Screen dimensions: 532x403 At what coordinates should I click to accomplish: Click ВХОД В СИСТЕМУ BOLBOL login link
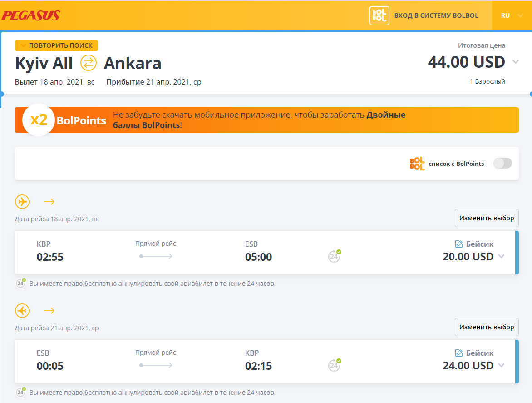pyautogui.click(x=436, y=15)
